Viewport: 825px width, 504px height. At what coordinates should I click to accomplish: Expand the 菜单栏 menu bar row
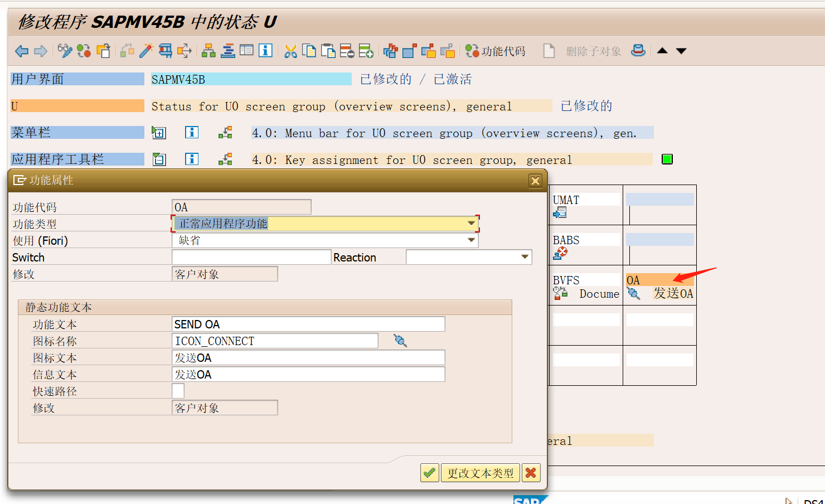coord(159,133)
